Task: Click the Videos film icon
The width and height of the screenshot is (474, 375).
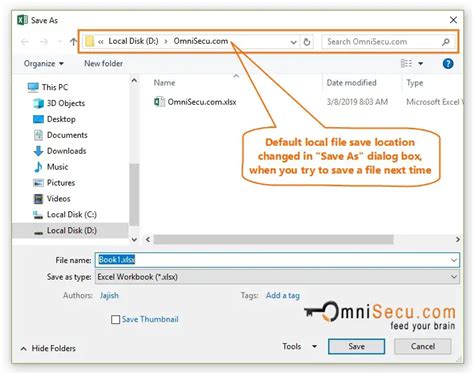Action: point(38,199)
